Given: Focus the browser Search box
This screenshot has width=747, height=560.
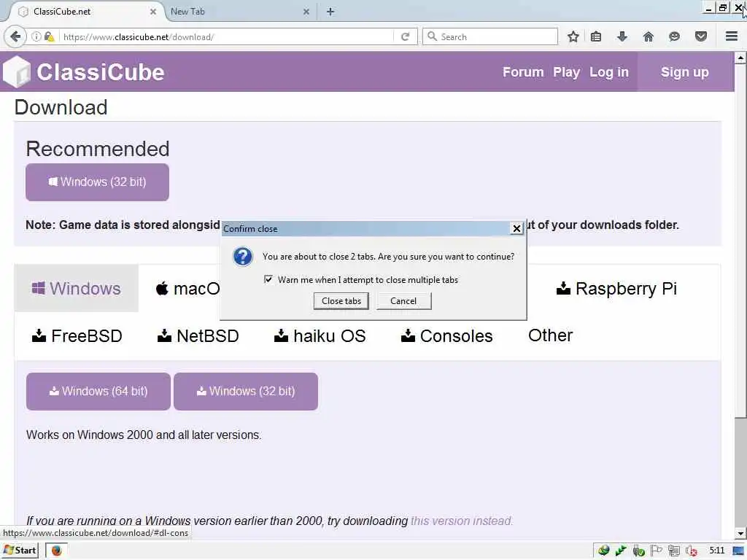Looking at the screenshot, I should 490,36.
